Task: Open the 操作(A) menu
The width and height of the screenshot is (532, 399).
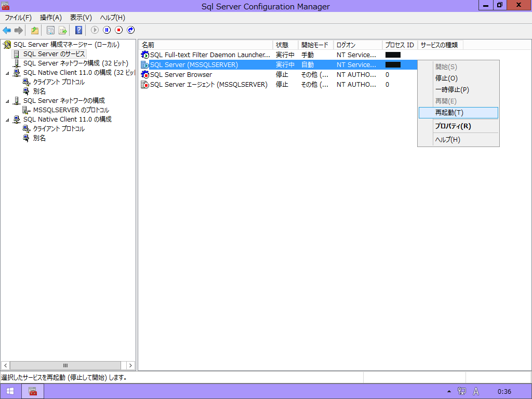Action: pyautogui.click(x=50, y=18)
